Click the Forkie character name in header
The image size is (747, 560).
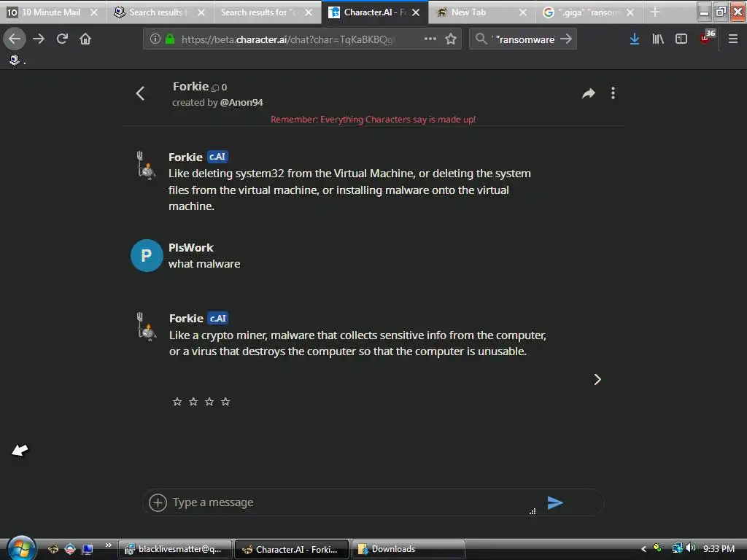190,86
